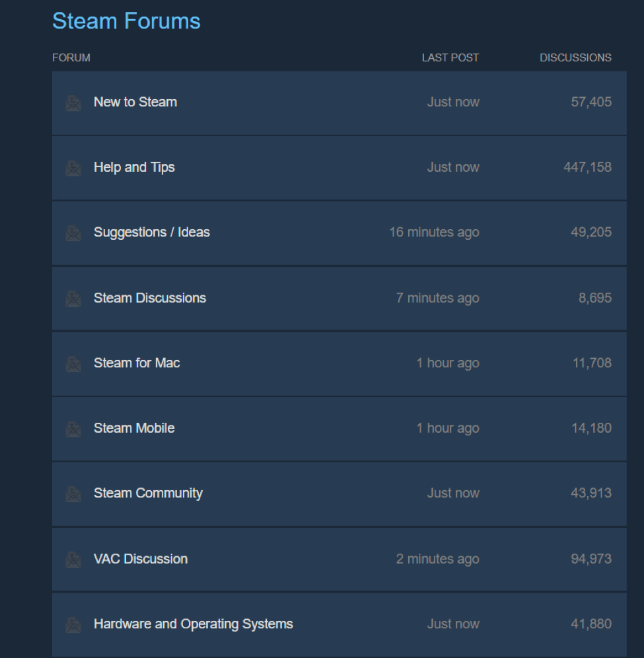Image resolution: width=644 pixels, height=658 pixels.
Task: Click the envelope icon beside Steam Community
Action: pyautogui.click(x=73, y=493)
